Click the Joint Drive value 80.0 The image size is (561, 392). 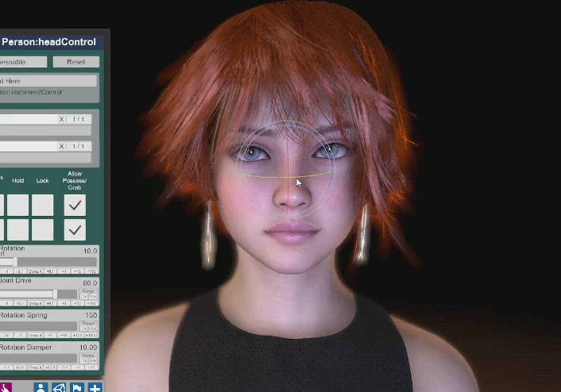click(90, 283)
